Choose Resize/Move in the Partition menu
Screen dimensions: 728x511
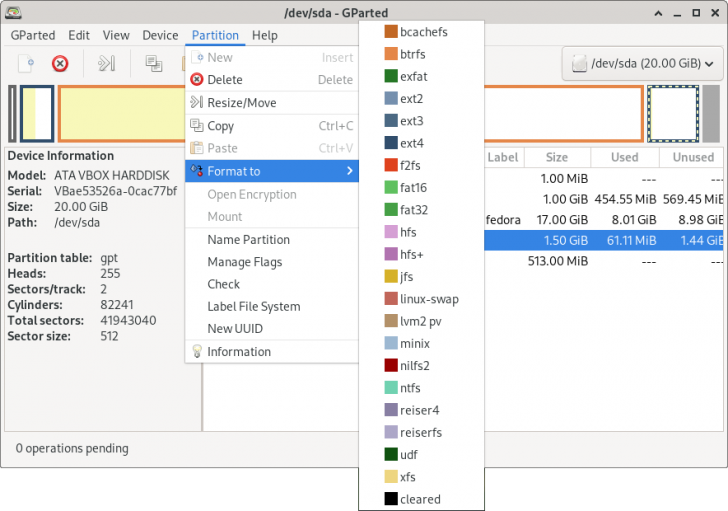[272, 103]
